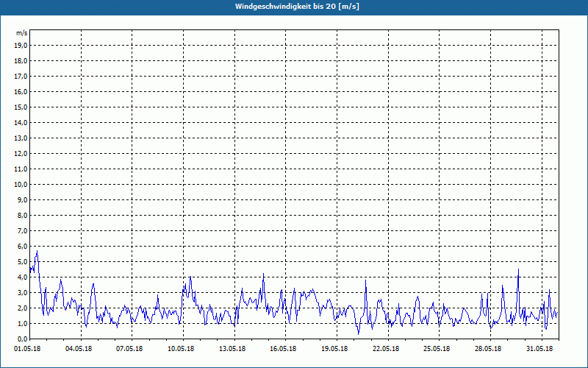The width and height of the screenshot is (588, 368).
Task: Select the date label "01.05.18"
Action: tap(27, 349)
